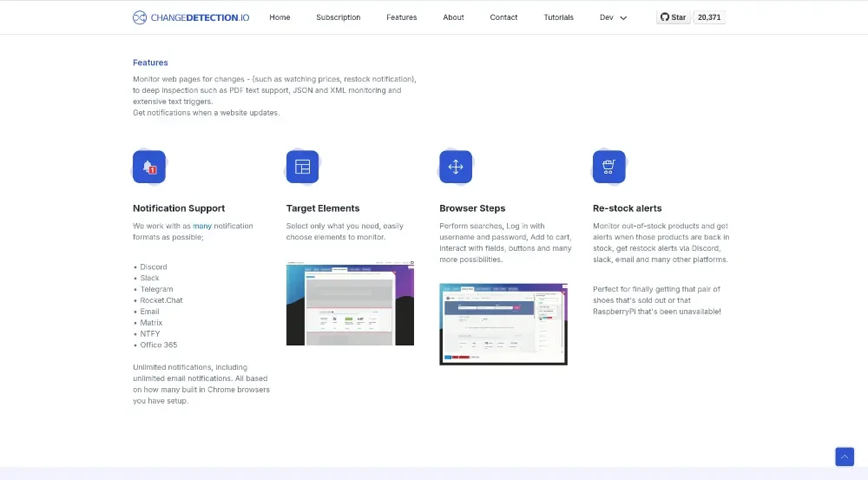Viewport: 868px width, 480px height.
Task: Navigate to the Contact page
Action: 503,17
